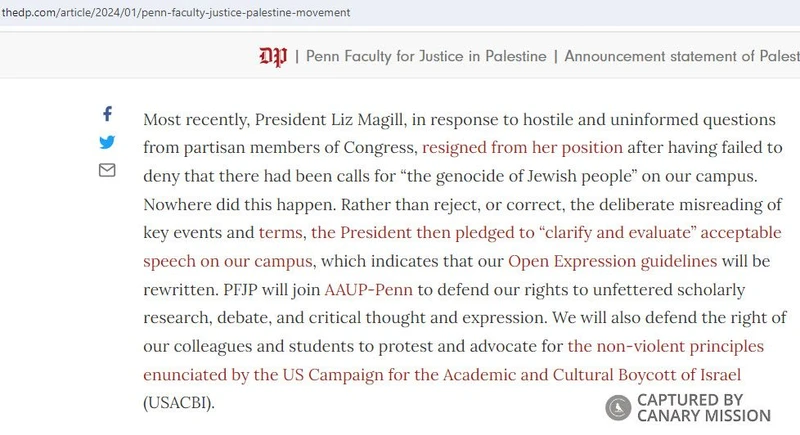Click the email envelope share icon
Viewport: 800px width, 435px height.
click(107, 170)
